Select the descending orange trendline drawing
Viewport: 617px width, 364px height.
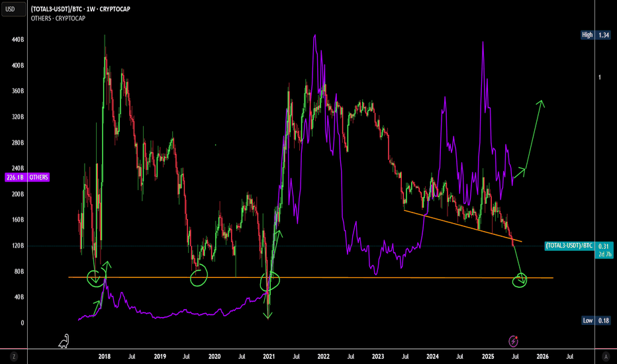tap(463, 226)
